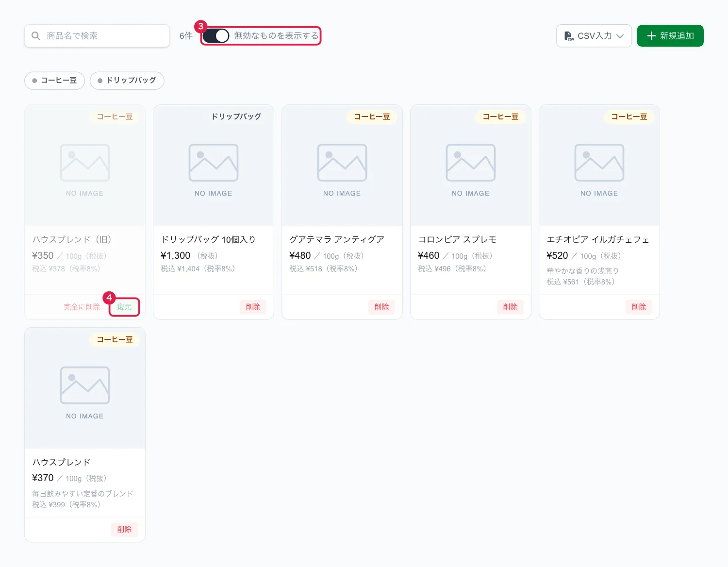Click the no-image placeholder icon for エチオピア イルガチェフェ
This screenshot has height=567, width=728.
pos(599,163)
